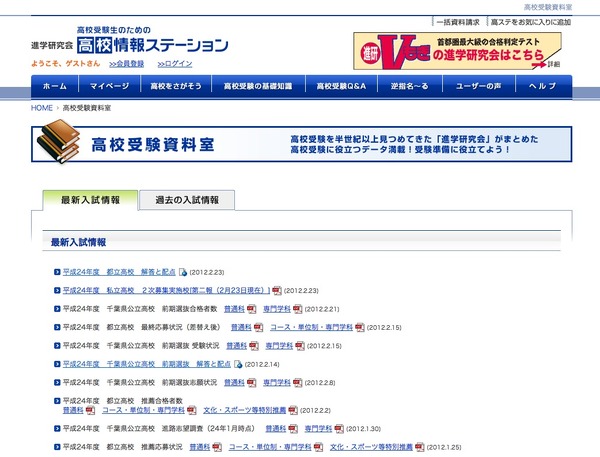The width and height of the screenshot is (600, 457).
Task: Click the 会員登録 link
Action: click(x=127, y=64)
